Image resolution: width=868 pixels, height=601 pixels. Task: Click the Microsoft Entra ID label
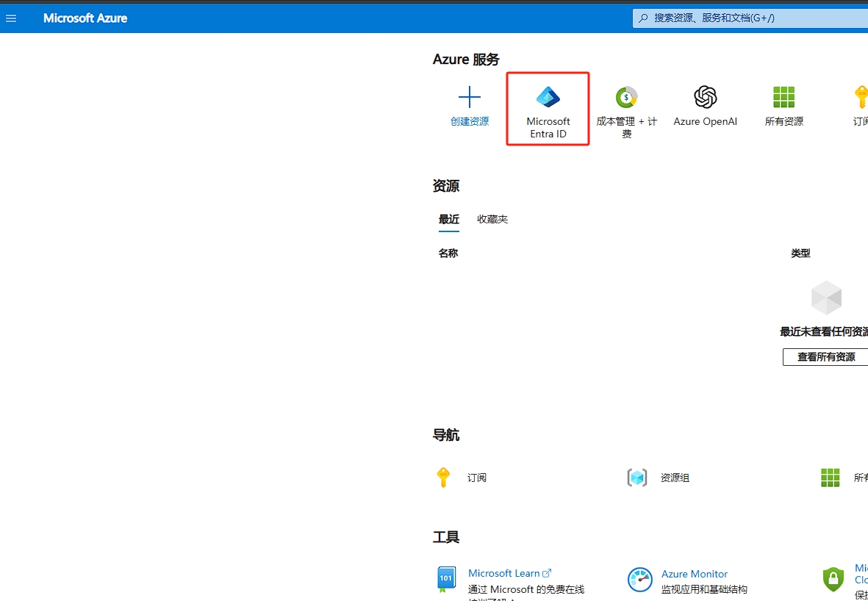pyautogui.click(x=548, y=127)
